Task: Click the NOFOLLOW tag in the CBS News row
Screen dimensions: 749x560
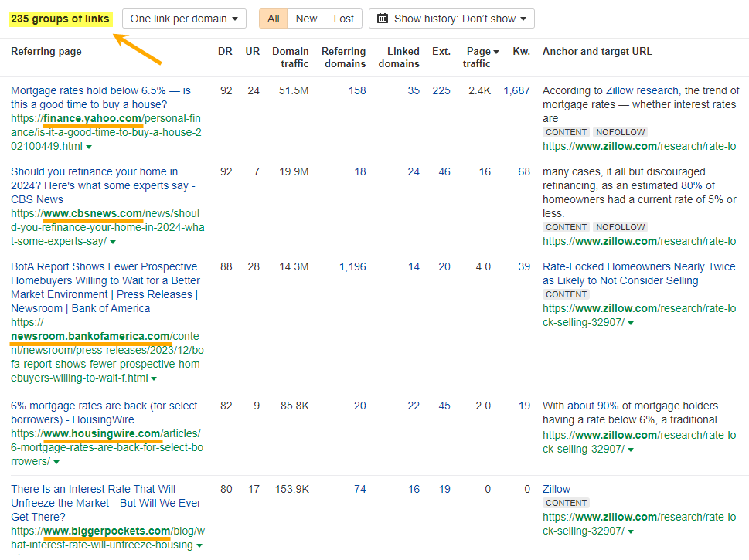Action: [619, 226]
